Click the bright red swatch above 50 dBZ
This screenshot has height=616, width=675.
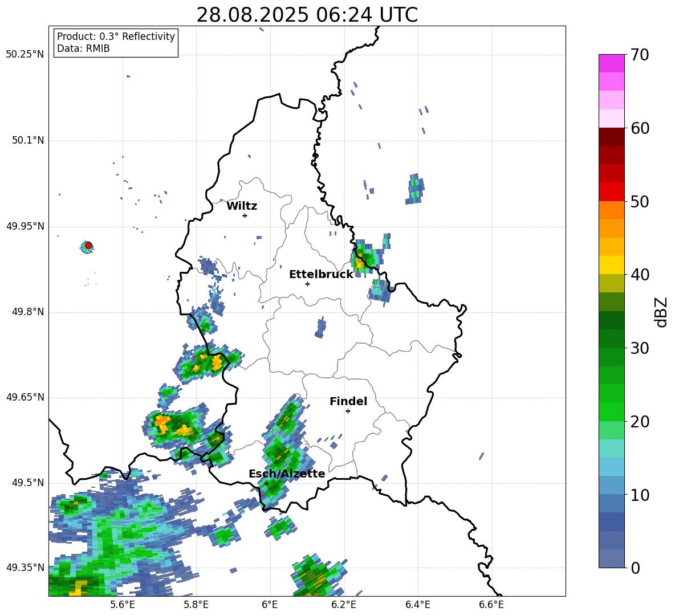point(611,192)
